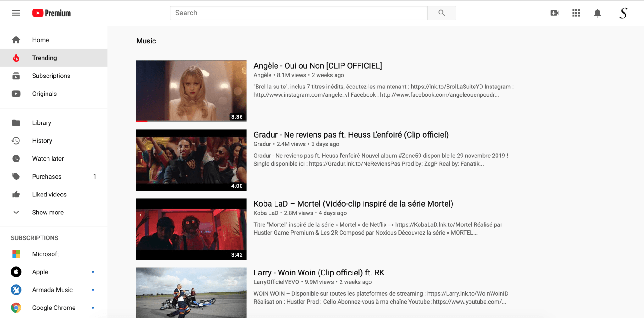Click the Liked videos thumbs-up icon

click(x=16, y=194)
